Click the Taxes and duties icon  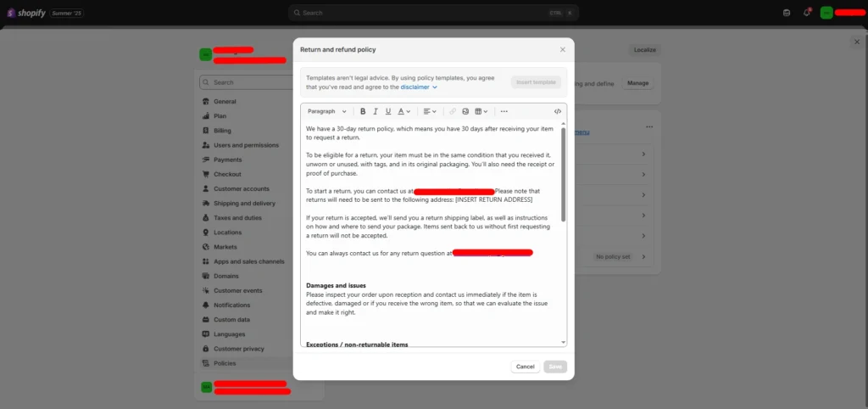click(206, 218)
